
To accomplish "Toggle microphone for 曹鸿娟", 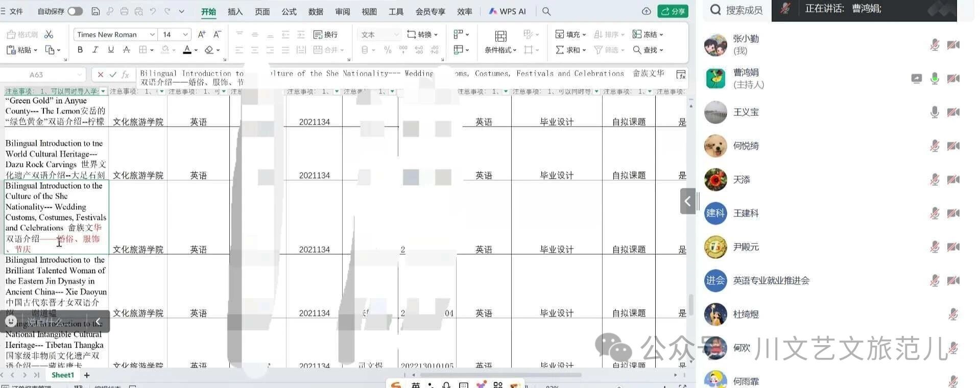I will point(935,79).
